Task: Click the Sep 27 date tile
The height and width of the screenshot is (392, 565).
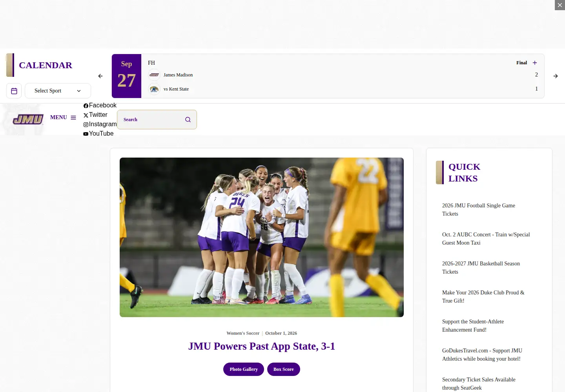Action: [x=126, y=76]
